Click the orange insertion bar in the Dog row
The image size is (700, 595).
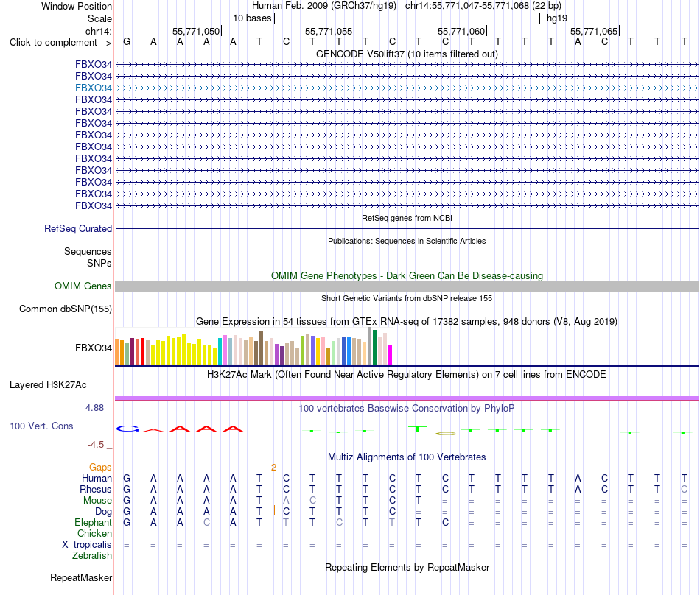point(274,511)
